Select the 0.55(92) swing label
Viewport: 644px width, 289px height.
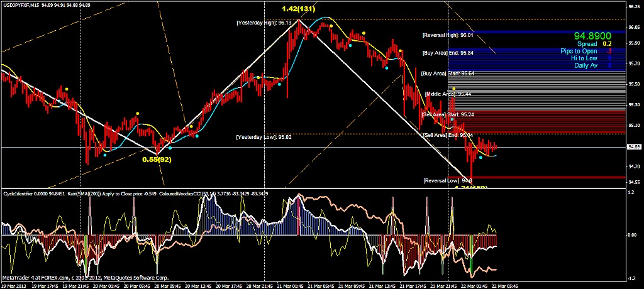[x=157, y=160]
